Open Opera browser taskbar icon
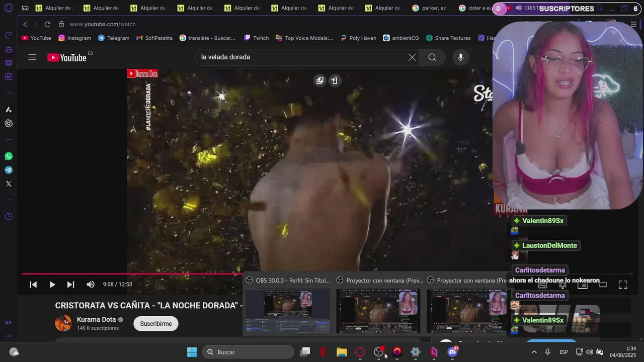Image resolution: width=644 pixels, height=362 pixels. click(360, 352)
